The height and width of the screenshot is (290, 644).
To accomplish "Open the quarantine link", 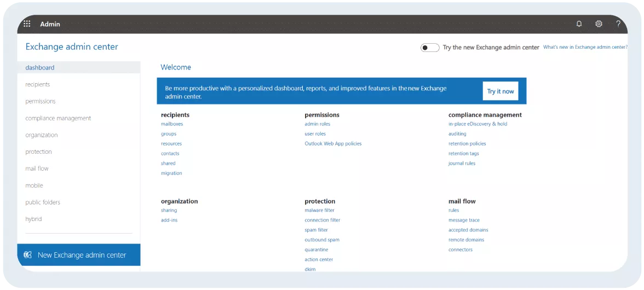I will (317, 250).
